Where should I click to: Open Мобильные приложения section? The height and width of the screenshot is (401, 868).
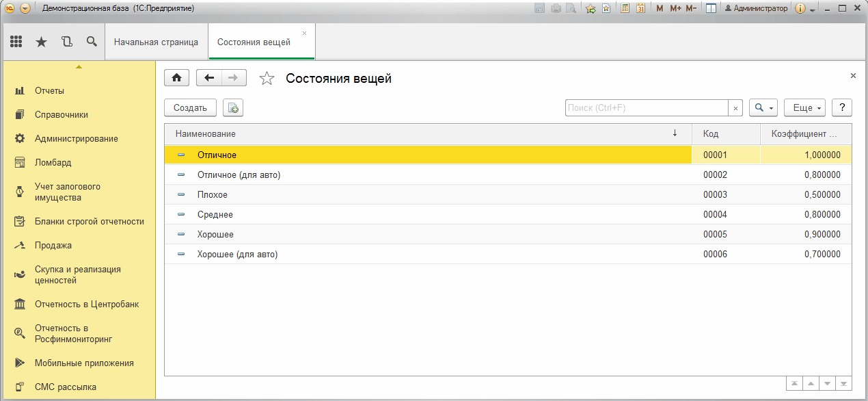pos(79,363)
